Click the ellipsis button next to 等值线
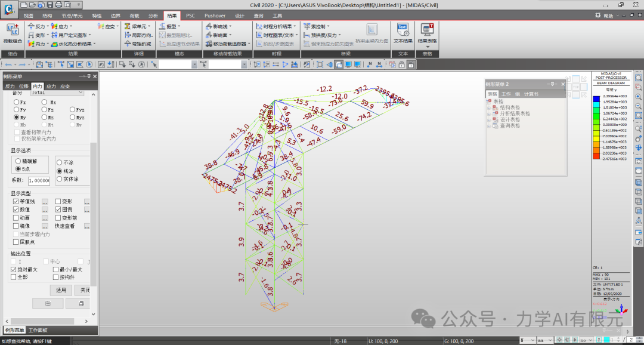Image resolution: width=644 pixels, height=345 pixels. tap(45, 202)
